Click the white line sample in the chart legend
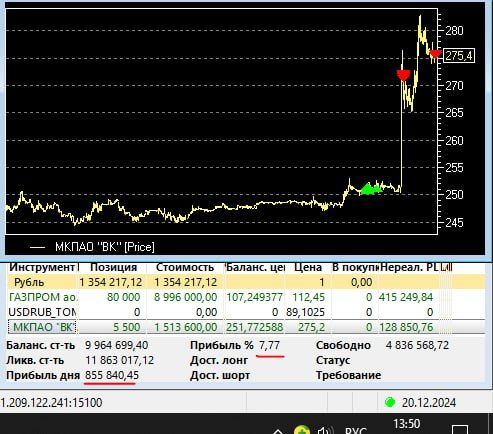 pos(37,247)
